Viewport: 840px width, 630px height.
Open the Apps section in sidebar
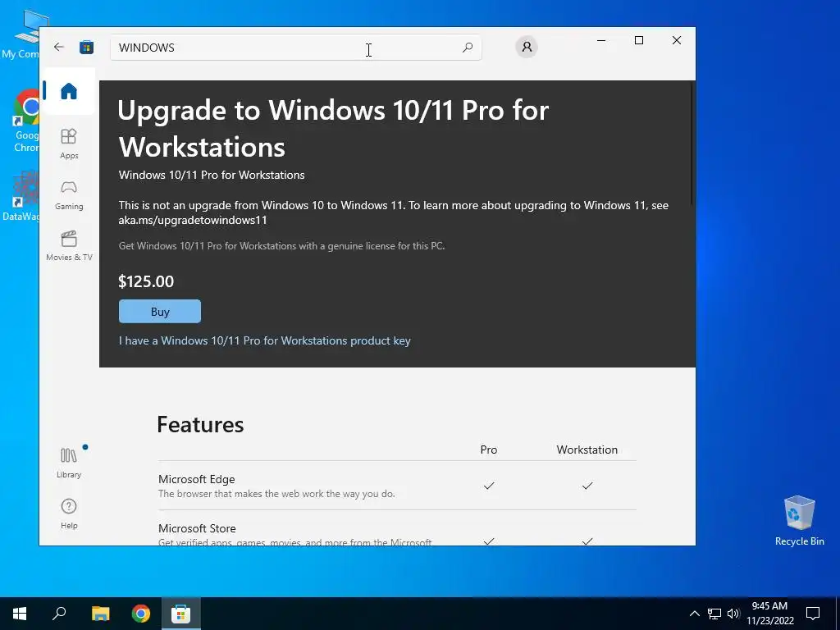click(69, 144)
